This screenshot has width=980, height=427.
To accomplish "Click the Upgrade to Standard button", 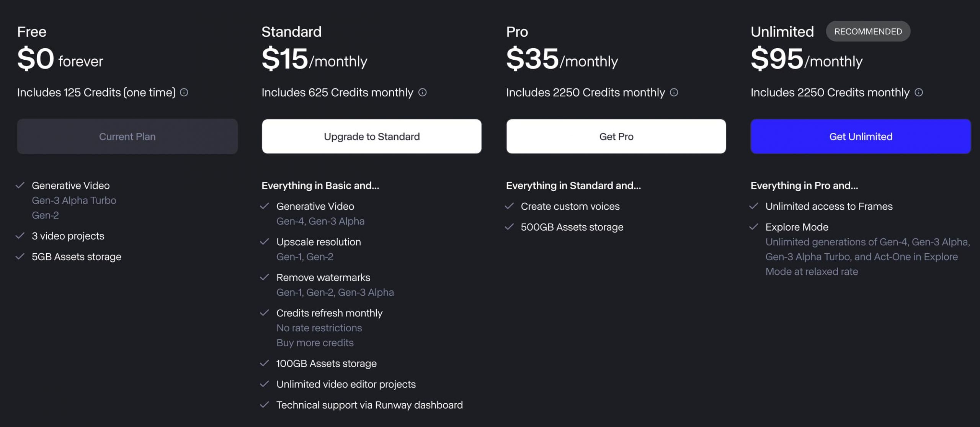I will click(372, 137).
